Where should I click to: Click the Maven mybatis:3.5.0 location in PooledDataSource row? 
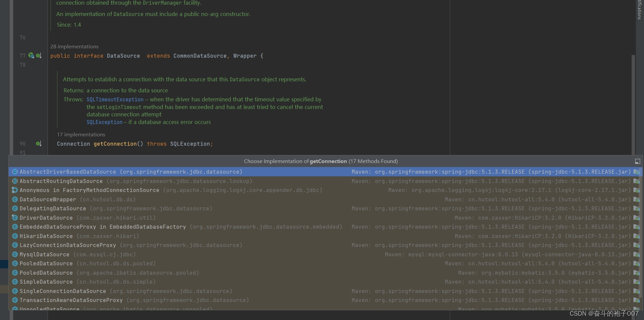pos(544,273)
